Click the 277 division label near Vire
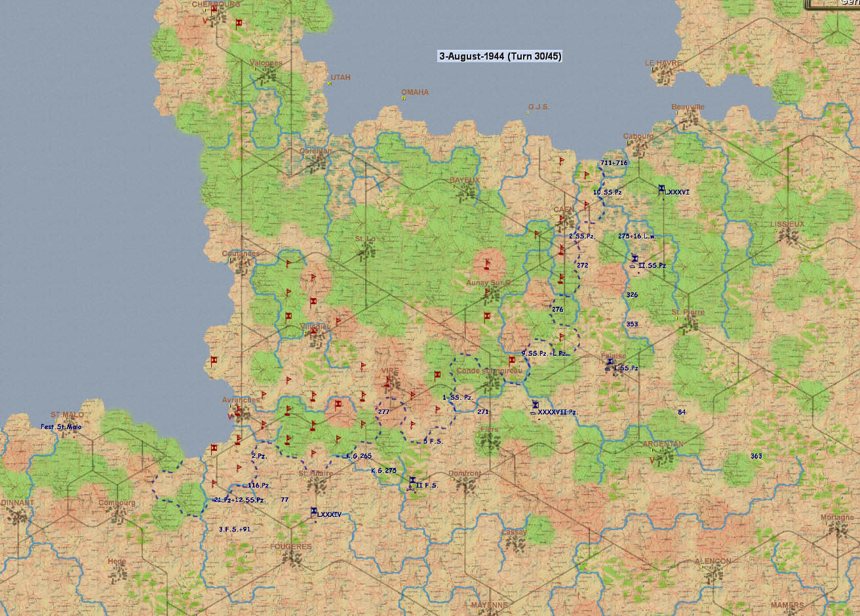 [x=384, y=412]
